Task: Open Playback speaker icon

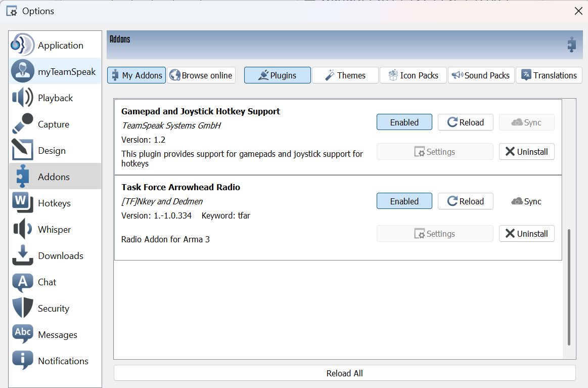Action: (x=23, y=98)
